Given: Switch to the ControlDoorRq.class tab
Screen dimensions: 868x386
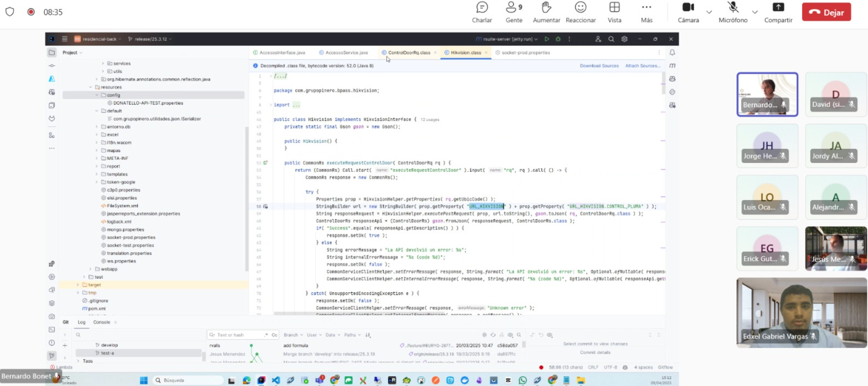Looking at the screenshot, I should coord(406,52).
